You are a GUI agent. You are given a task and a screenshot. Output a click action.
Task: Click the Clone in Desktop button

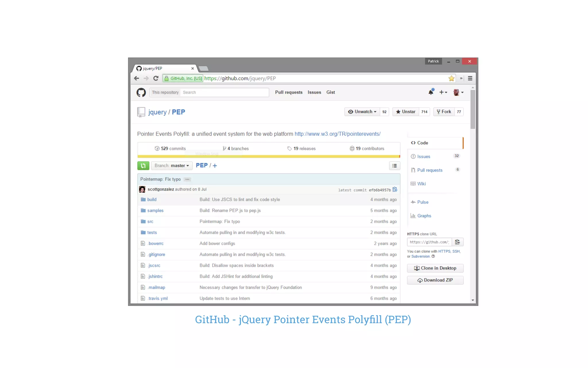[x=435, y=268]
